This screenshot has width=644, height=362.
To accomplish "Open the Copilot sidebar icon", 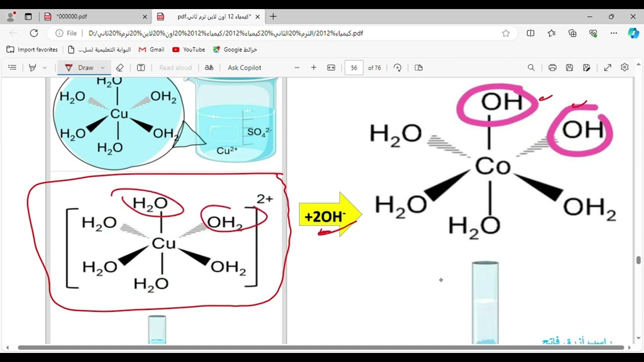I will (x=633, y=33).
